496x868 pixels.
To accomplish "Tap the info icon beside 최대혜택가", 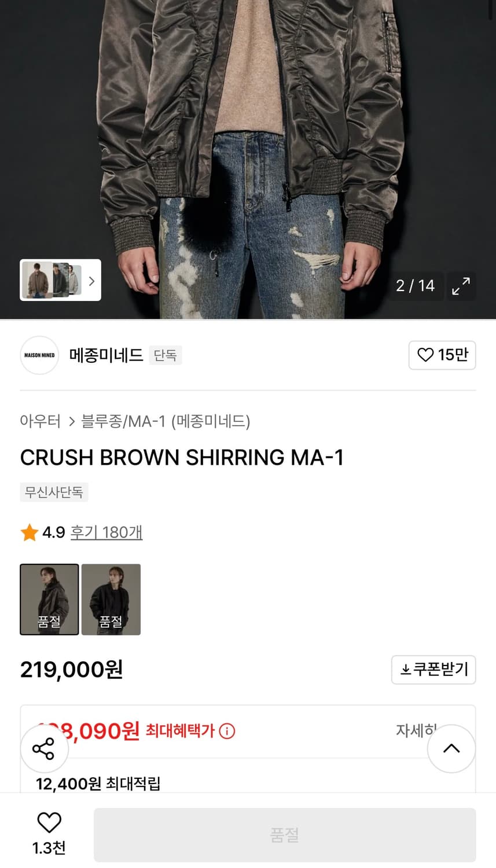I will 227,731.
